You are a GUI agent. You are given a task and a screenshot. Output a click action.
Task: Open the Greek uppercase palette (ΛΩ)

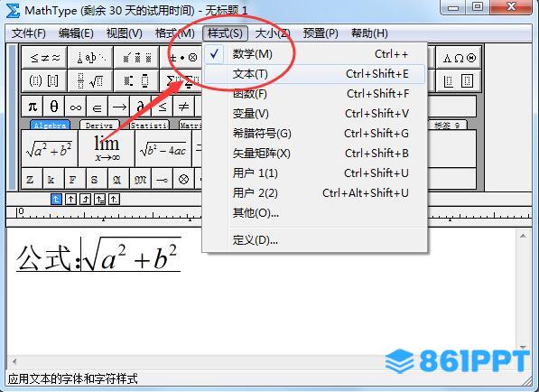[x=459, y=58]
